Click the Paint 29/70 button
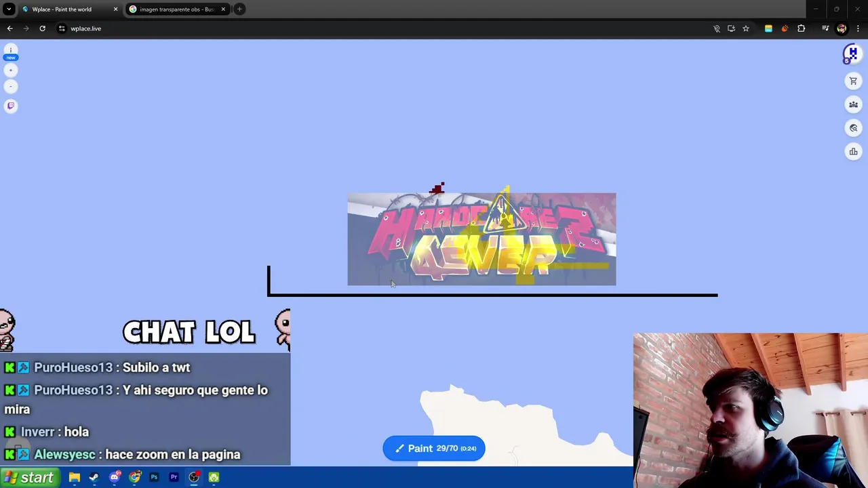Screen dimensions: 868x488 click(434, 448)
